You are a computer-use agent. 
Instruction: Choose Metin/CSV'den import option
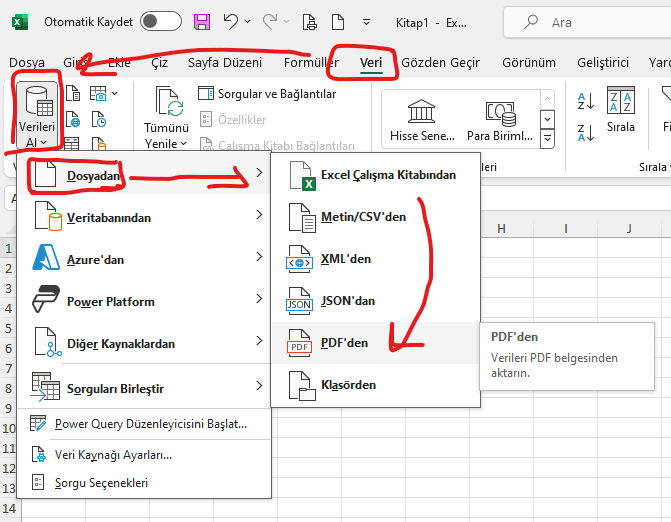(x=376, y=217)
